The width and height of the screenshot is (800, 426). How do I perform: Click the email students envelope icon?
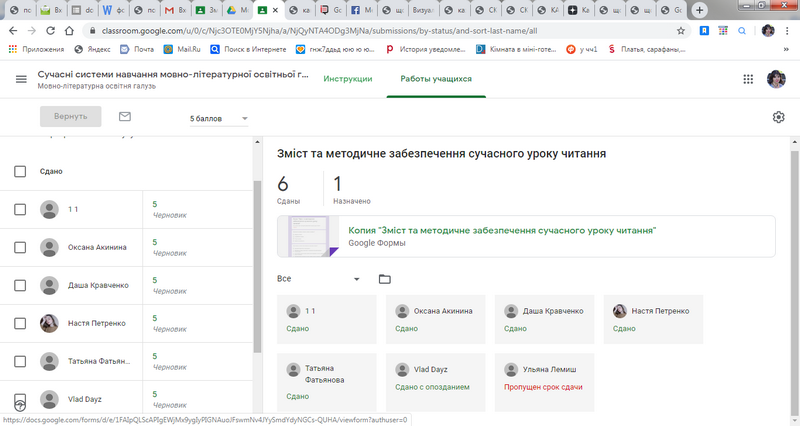click(x=125, y=117)
